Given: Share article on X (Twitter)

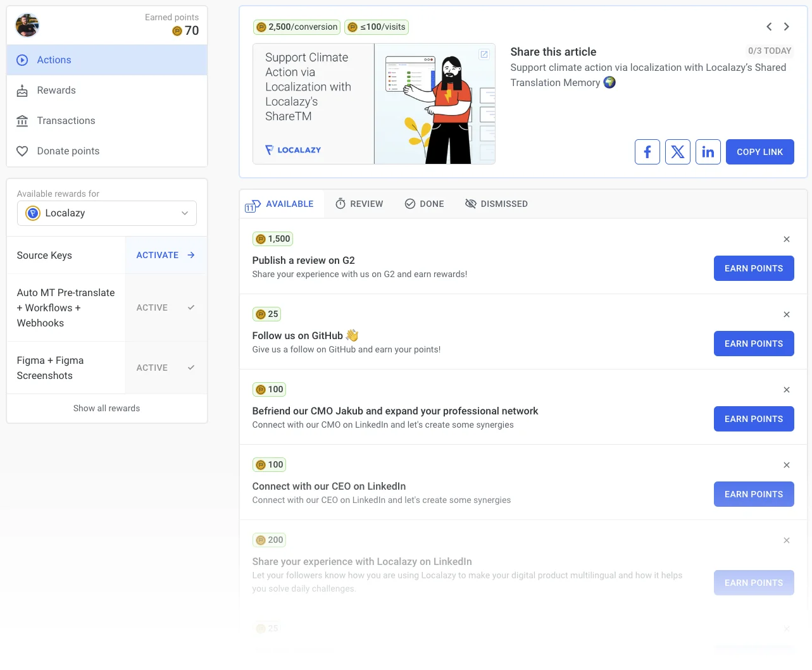Looking at the screenshot, I should tap(677, 152).
